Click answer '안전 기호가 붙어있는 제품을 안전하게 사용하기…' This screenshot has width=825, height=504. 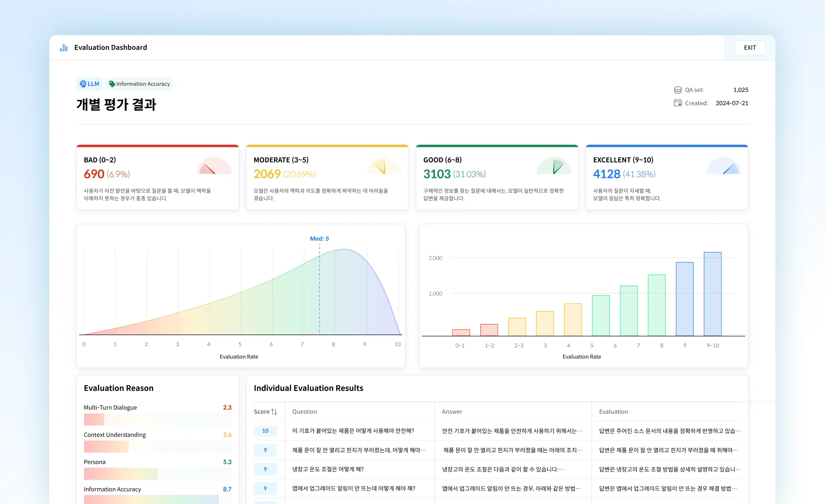click(512, 431)
